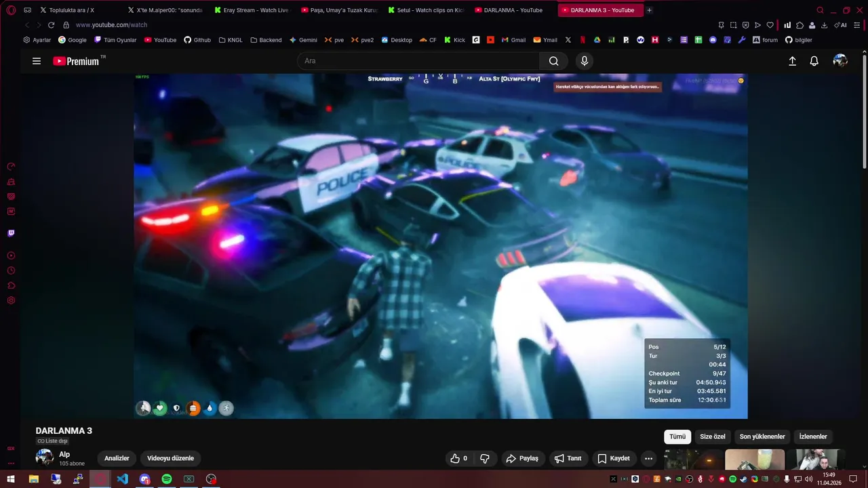Open OBS Studio from the taskbar
Screen dimensions: 868x488
tap(212, 479)
